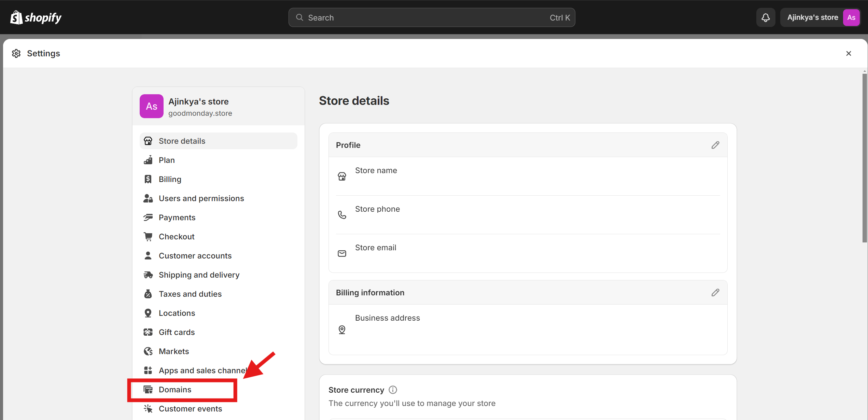
Task: Click the Billing receipt icon
Action: point(148,179)
